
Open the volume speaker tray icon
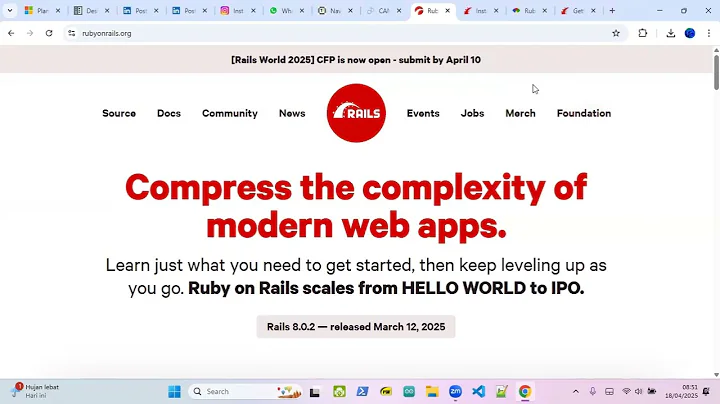[639, 392]
